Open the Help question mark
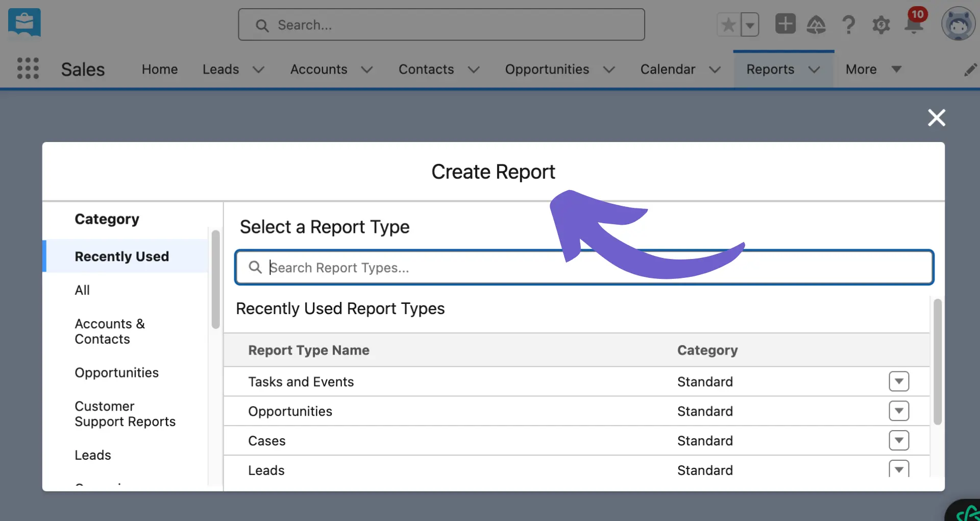Image resolution: width=980 pixels, height=521 pixels. click(848, 25)
